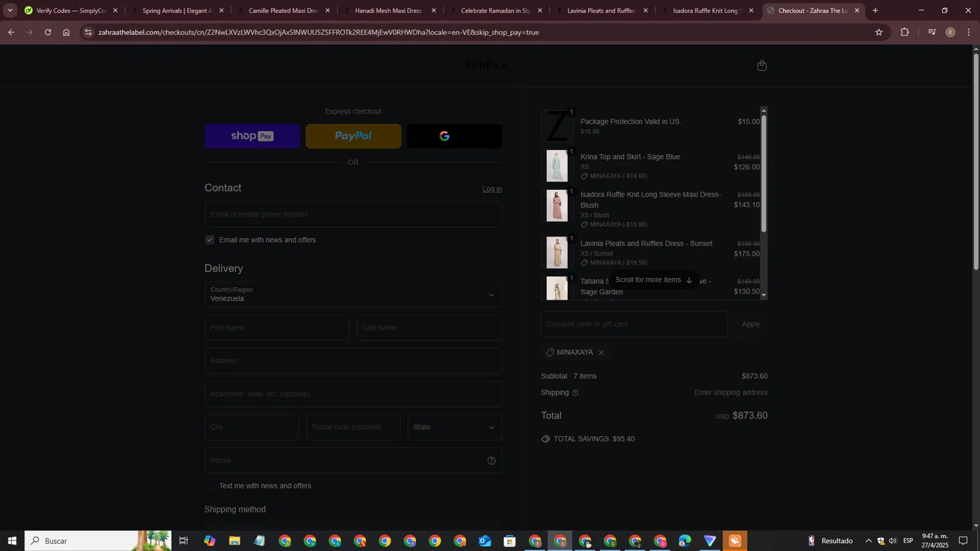980x551 pixels.
Task: Click the Krina Top and Skirt thumbnail
Action: tap(557, 166)
